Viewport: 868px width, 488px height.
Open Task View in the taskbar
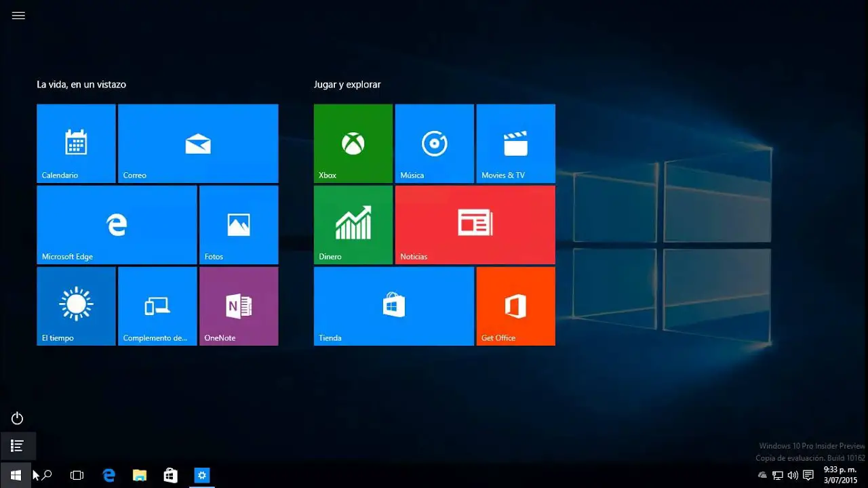coord(77,476)
